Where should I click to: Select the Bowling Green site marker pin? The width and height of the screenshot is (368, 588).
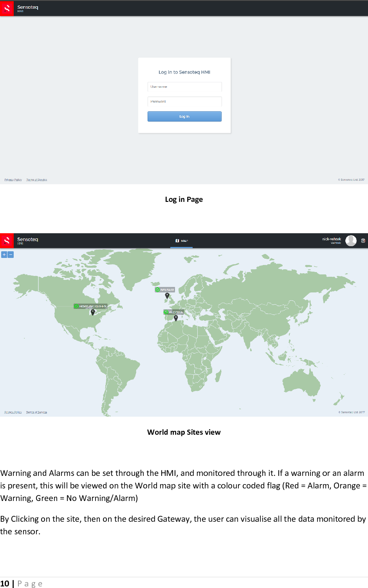(93, 312)
